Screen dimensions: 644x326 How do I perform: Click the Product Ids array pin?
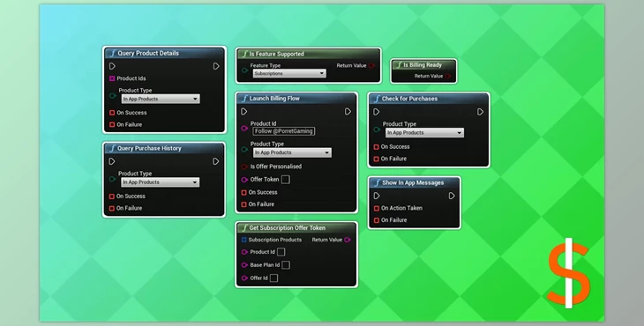coord(112,78)
